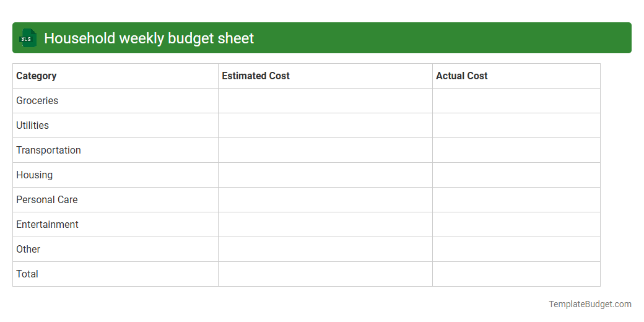Click the Actual Cost cell for Transportation
Viewport: 644px width, 322px height.
[x=516, y=150]
